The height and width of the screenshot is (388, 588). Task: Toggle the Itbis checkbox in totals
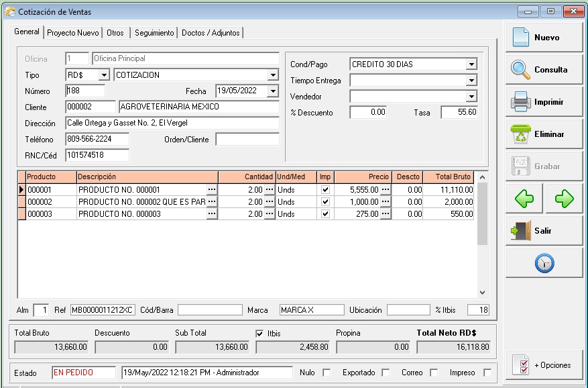click(260, 334)
